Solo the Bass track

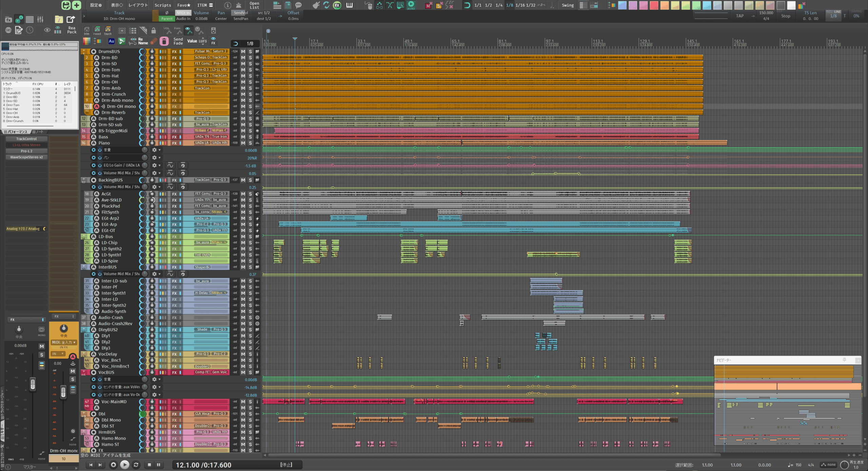[x=250, y=137]
